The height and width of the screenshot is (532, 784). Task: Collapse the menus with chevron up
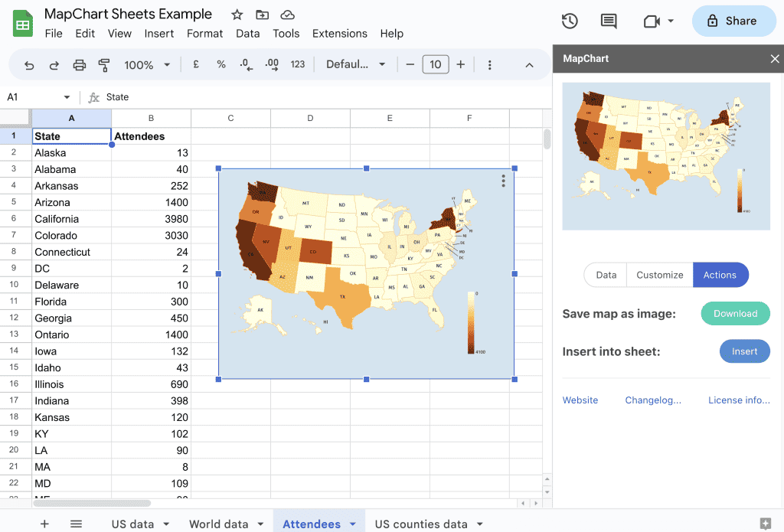(530, 65)
